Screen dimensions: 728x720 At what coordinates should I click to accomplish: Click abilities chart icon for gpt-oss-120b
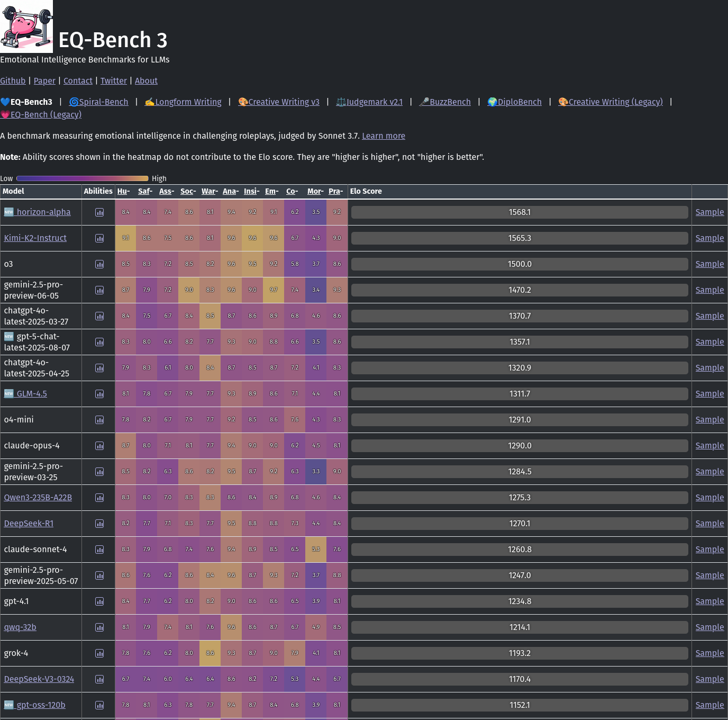[x=99, y=705]
